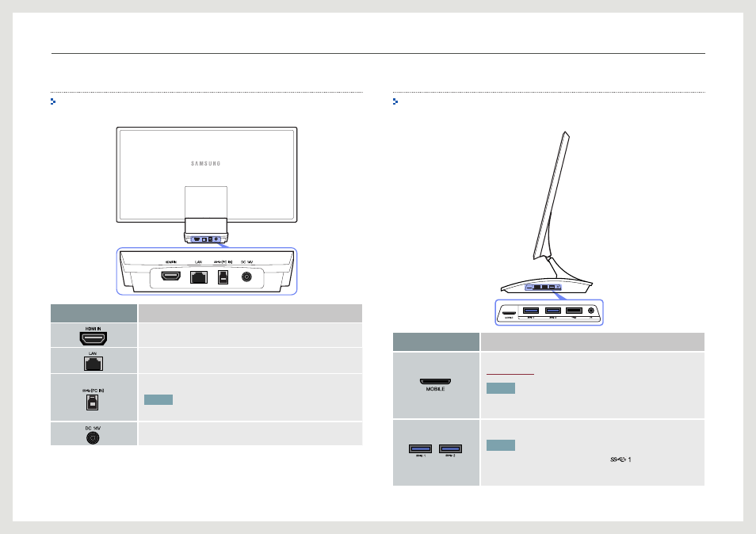
Task: Click the USB PC IN port icon in the table
Action: [x=92, y=402]
